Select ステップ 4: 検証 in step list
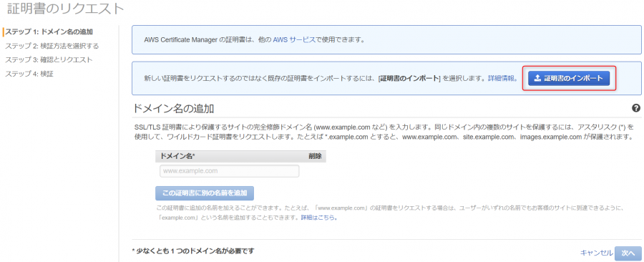This screenshot has height=262, width=644. click(29, 74)
